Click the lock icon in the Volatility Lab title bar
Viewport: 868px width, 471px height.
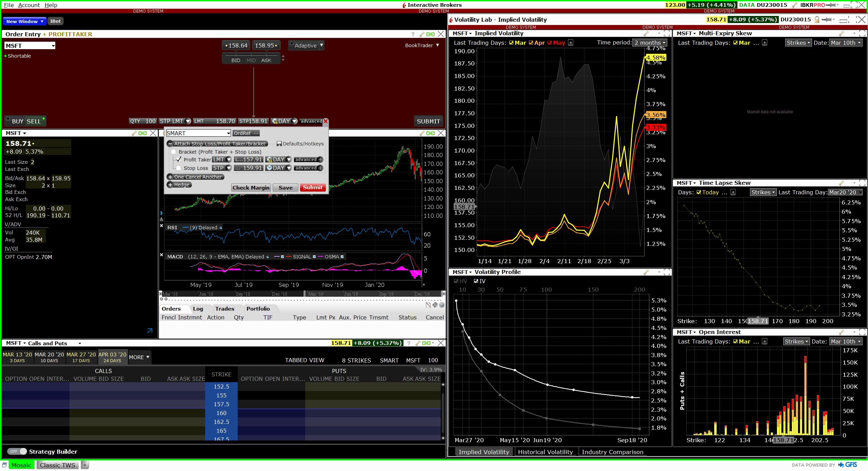pyautogui.click(x=816, y=19)
